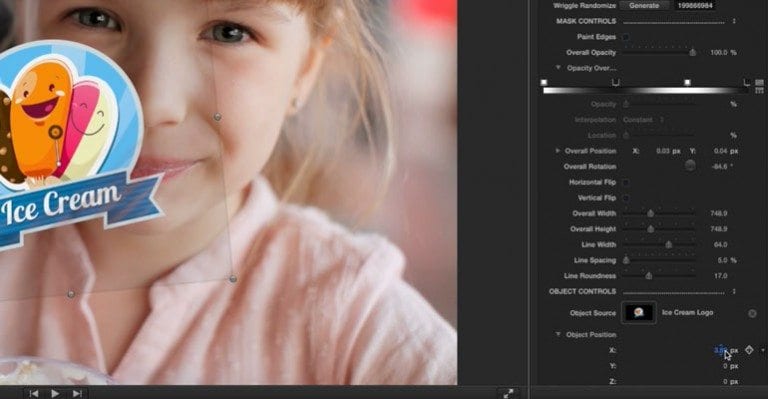Enable the Vertical Flip checkbox
Viewport: 768px width, 399px height.
click(625, 198)
